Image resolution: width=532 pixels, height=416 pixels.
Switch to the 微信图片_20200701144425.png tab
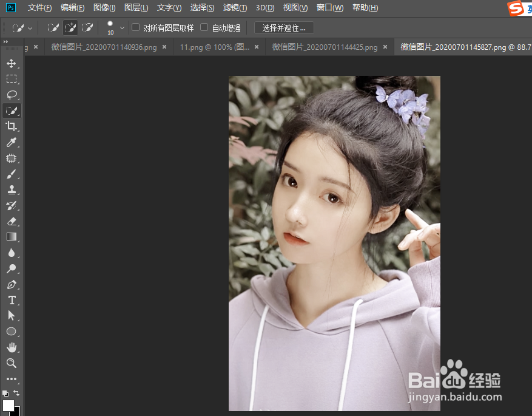[325, 46]
